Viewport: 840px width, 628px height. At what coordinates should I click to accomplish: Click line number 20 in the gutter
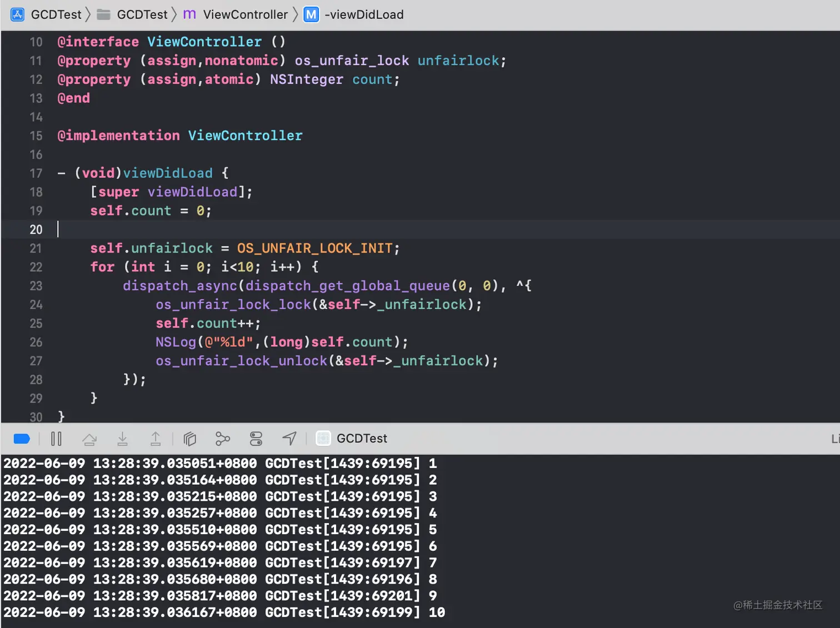36,229
